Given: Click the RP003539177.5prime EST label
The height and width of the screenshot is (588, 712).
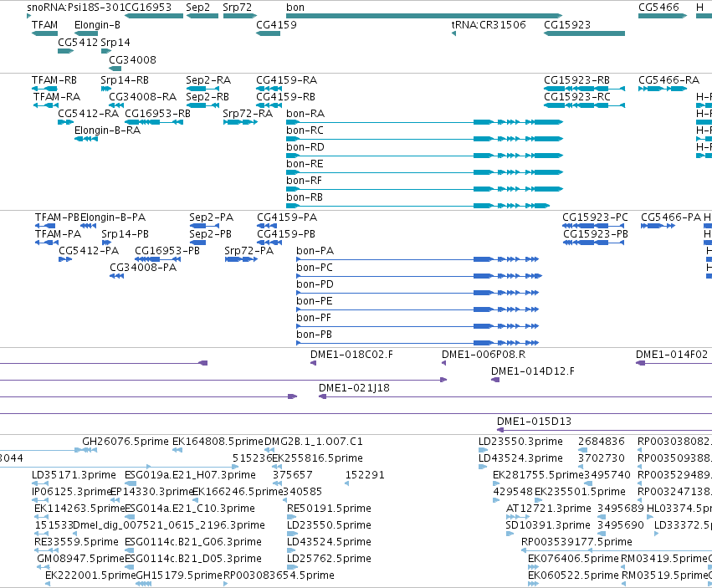Looking at the screenshot, I should click(576, 542).
